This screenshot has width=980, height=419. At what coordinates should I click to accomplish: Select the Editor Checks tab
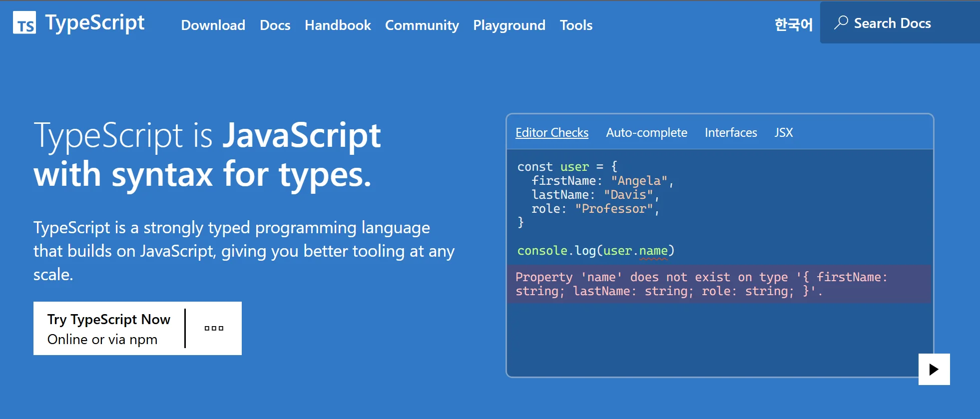(x=552, y=132)
